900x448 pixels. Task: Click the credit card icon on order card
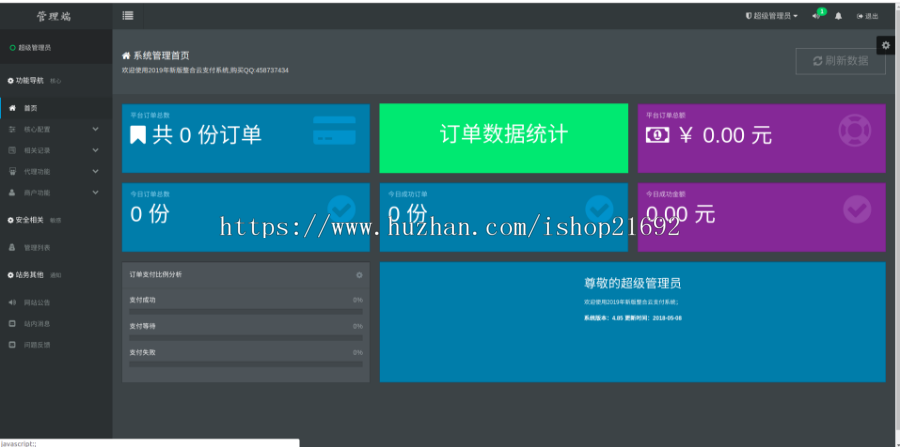point(334,130)
